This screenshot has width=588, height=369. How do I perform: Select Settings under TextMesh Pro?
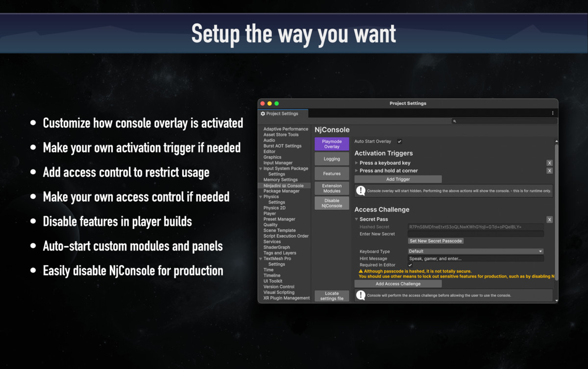pos(276,265)
